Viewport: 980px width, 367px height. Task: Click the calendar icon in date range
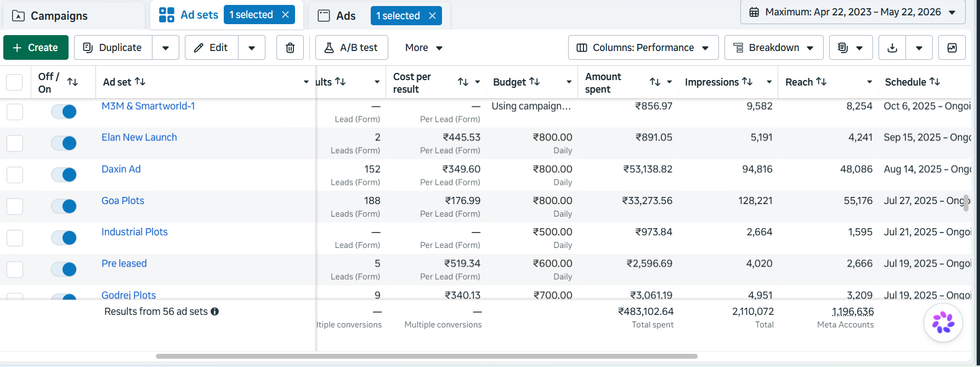[x=754, y=12]
